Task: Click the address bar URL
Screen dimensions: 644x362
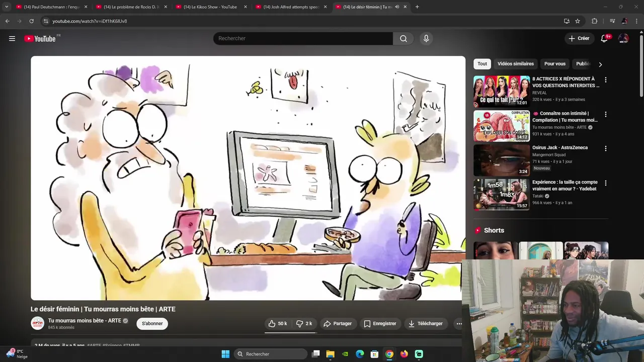Action: coord(90,21)
